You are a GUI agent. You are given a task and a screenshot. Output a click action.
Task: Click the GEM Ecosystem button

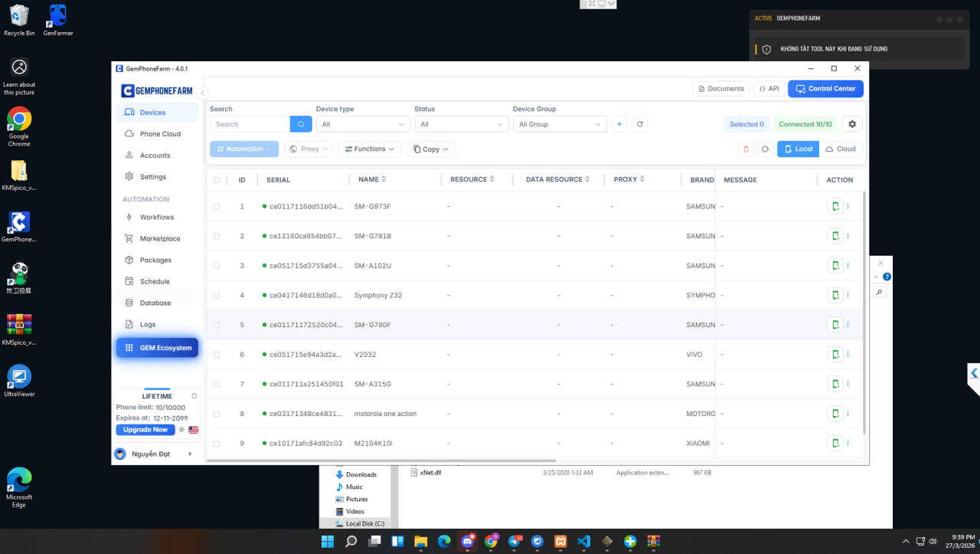(157, 348)
